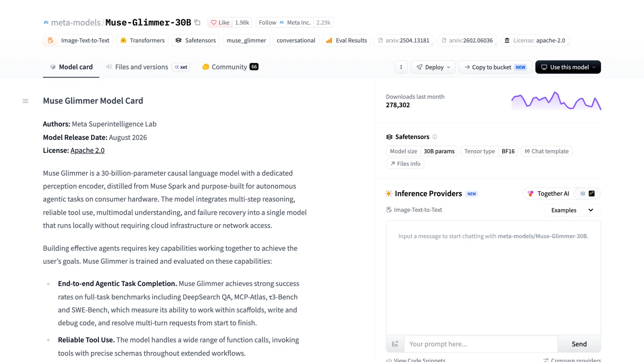644x362 pixels.
Task: Click the NEW badge next to Inference Providers
Action: click(472, 194)
